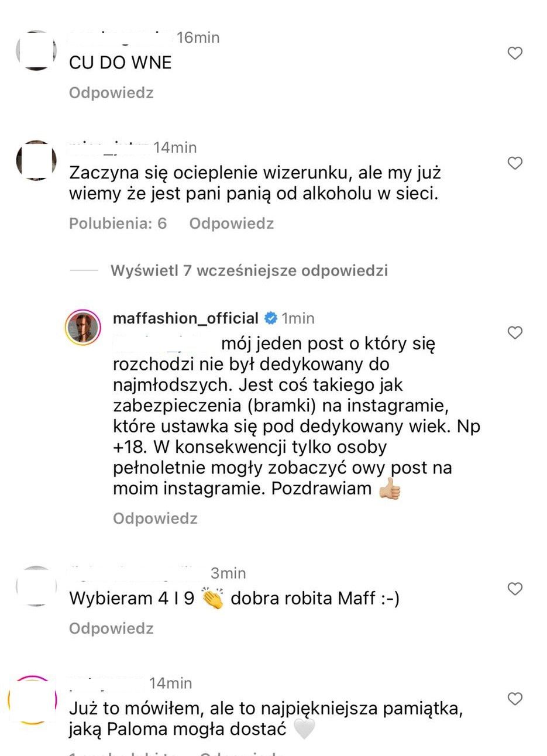Open maffashion_official's profile picture
The height and width of the screenshot is (756, 547).
(82, 327)
